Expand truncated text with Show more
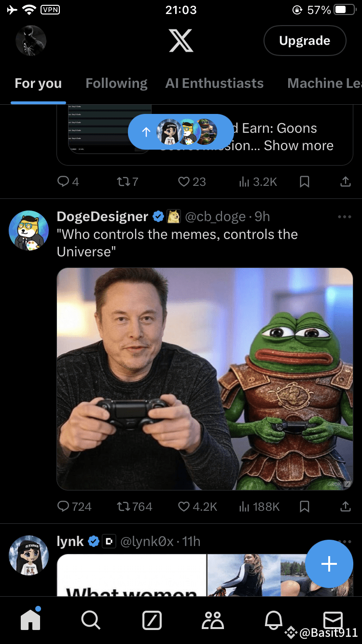The width and height of the screenshot is (362, 644). 298,146
